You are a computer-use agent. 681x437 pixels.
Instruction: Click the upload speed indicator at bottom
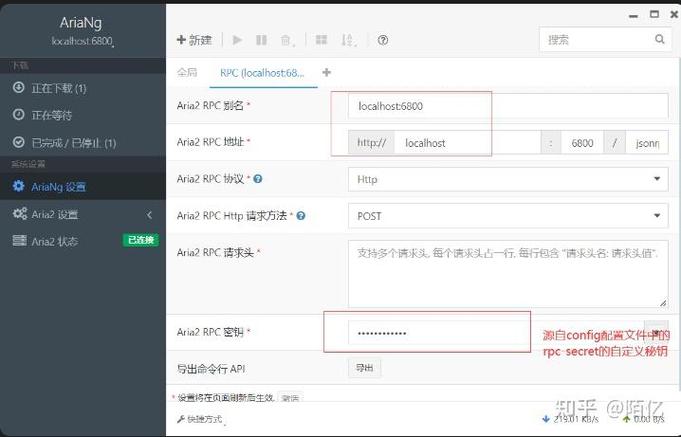point(644,419)
